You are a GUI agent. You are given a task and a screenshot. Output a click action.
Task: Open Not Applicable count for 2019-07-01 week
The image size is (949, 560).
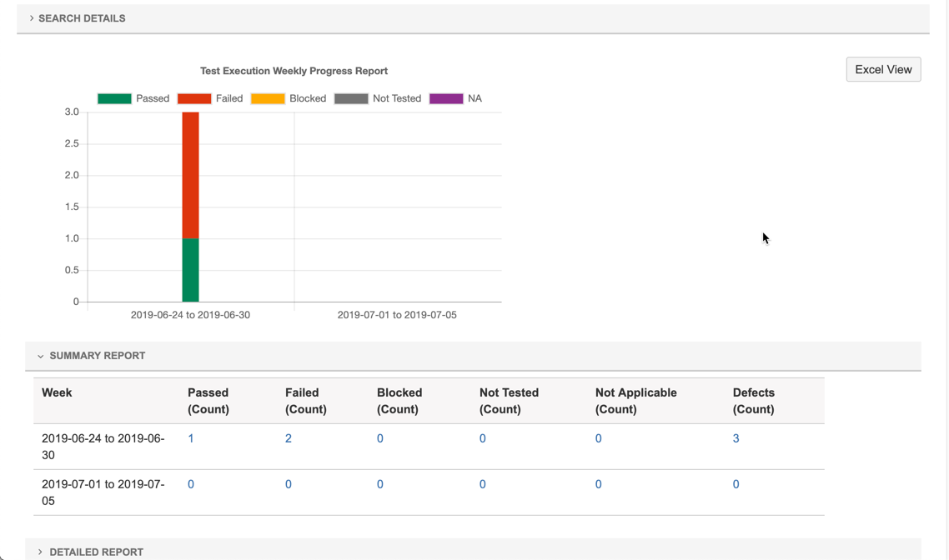tap(598, 484)
